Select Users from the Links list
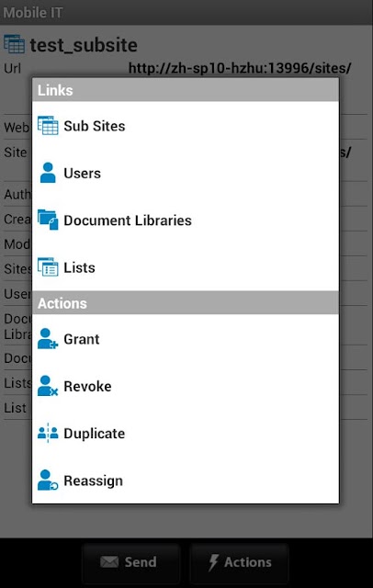The height and width of the screenshot is (588, 373). coord(186,173)
